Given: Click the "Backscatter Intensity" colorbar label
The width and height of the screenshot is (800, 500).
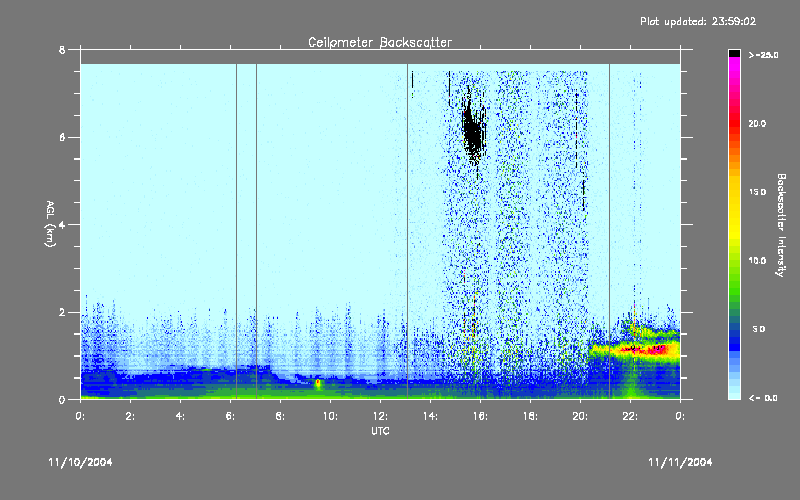Looking at the screenshot, I should [x=781, y=225].
